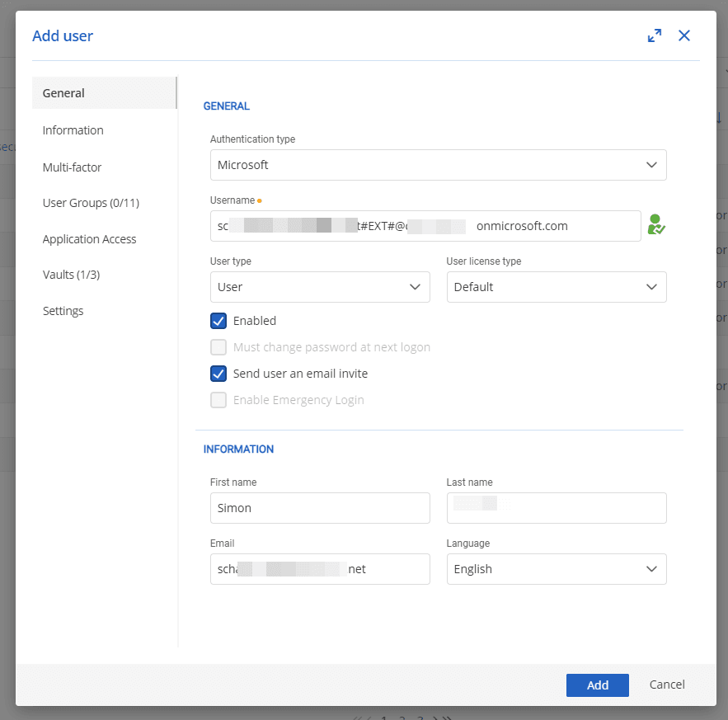Expand the User type dropdown

[320, 287]
